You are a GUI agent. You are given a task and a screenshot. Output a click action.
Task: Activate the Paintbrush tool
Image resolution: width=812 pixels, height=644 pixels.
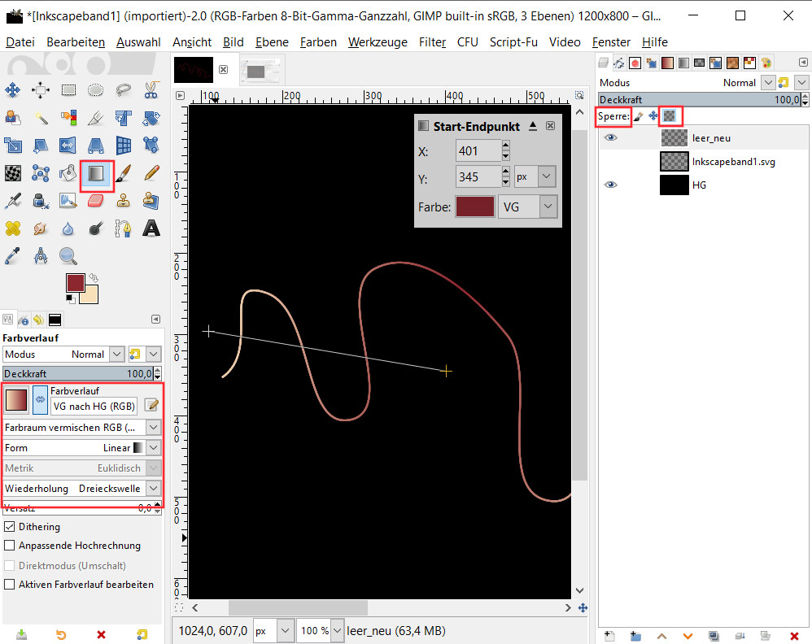click(x=123, y=173)
